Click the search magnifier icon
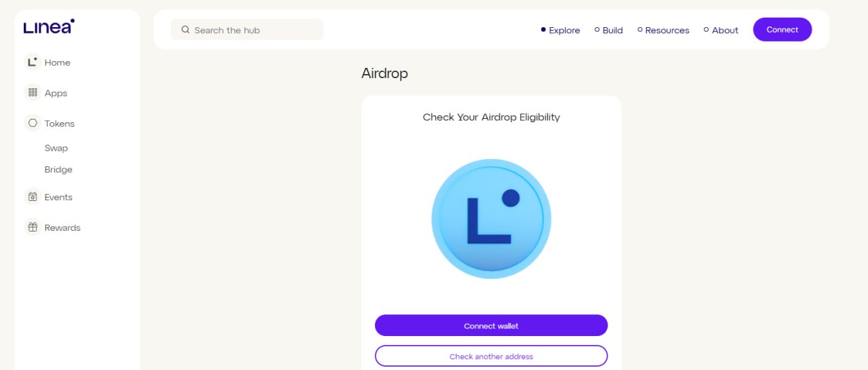This screenshot has width=868, height=370. click(185, 30)
